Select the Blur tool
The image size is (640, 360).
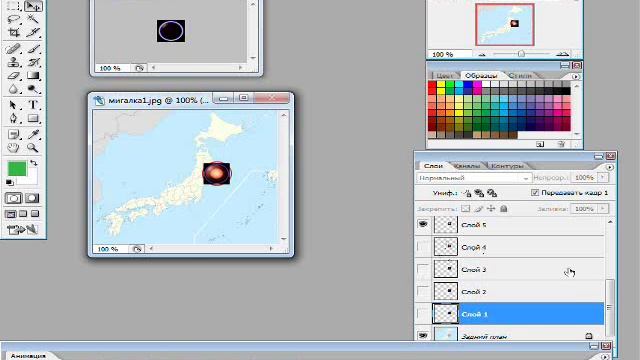13,89
